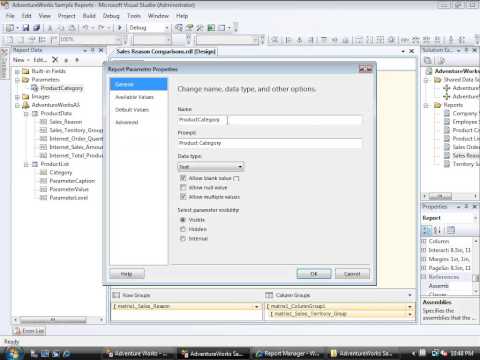Screen dimensions: 480x360
Task: Open the Error List tab at the bottom
Action: (29, 331)
